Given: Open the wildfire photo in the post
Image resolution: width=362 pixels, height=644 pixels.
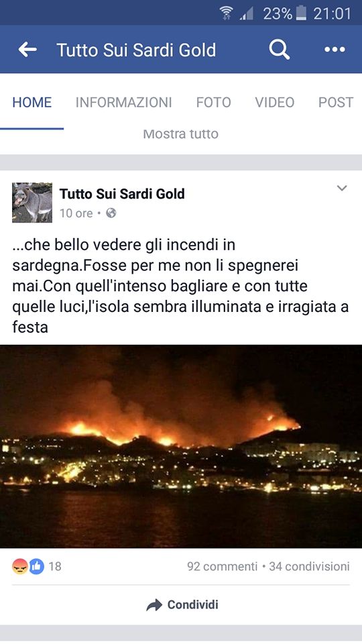Looking at the screenshot, I should 181,446.
